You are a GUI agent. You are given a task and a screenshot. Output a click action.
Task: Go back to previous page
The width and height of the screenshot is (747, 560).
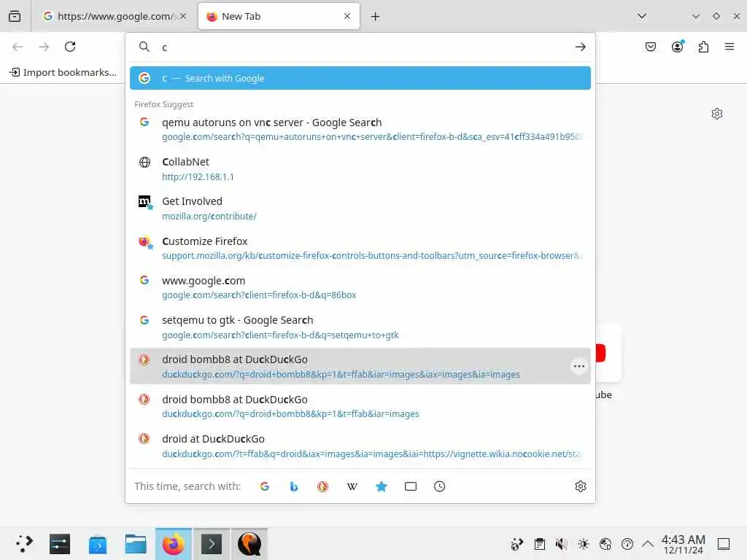pyautogui.click(x=18, y=47)
